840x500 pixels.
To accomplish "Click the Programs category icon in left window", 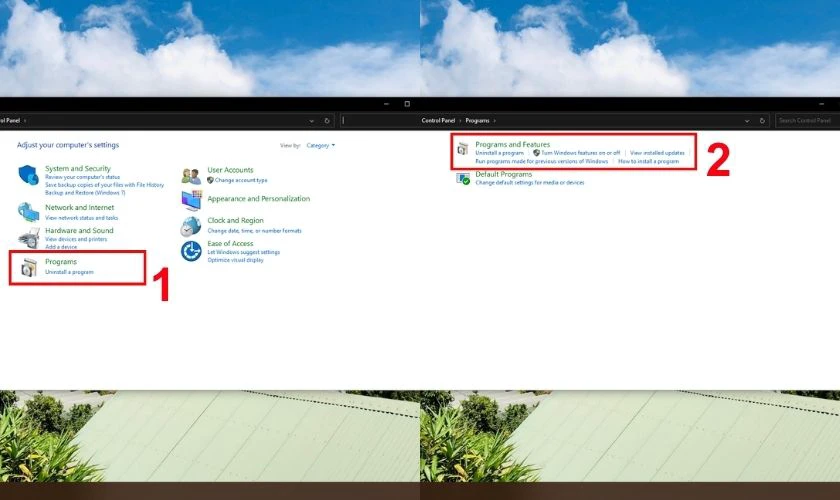I will click(29, 267).
